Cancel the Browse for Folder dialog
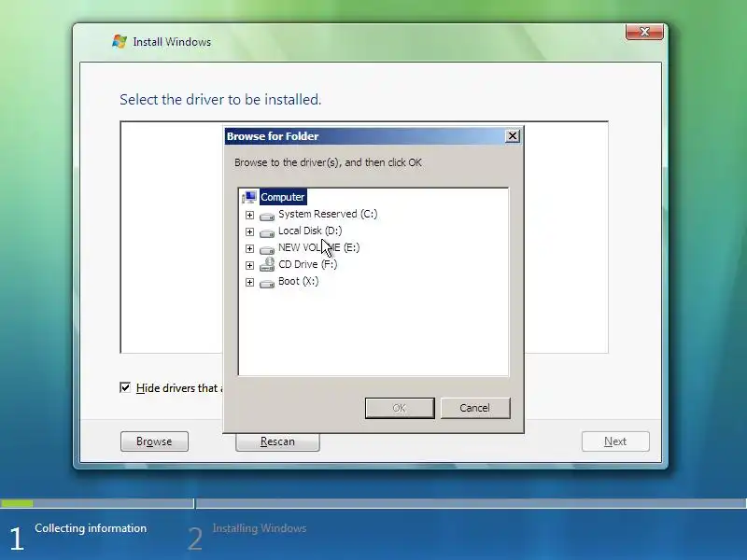 click(x=475, y=408)
